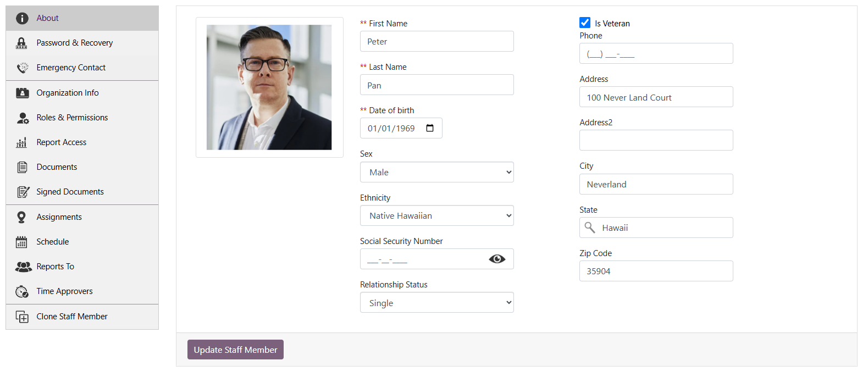Uncheck the Is Veteran checkbox
Viewport: 868px width, 377px height.
585,23
